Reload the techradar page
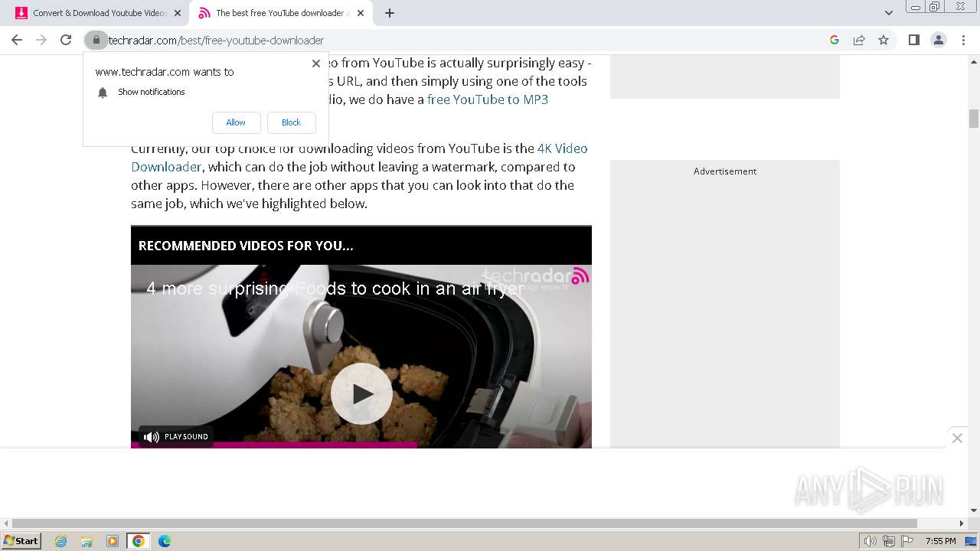This screenshot has width=980, height=551. pyautogui.click(x=66, y=40)
